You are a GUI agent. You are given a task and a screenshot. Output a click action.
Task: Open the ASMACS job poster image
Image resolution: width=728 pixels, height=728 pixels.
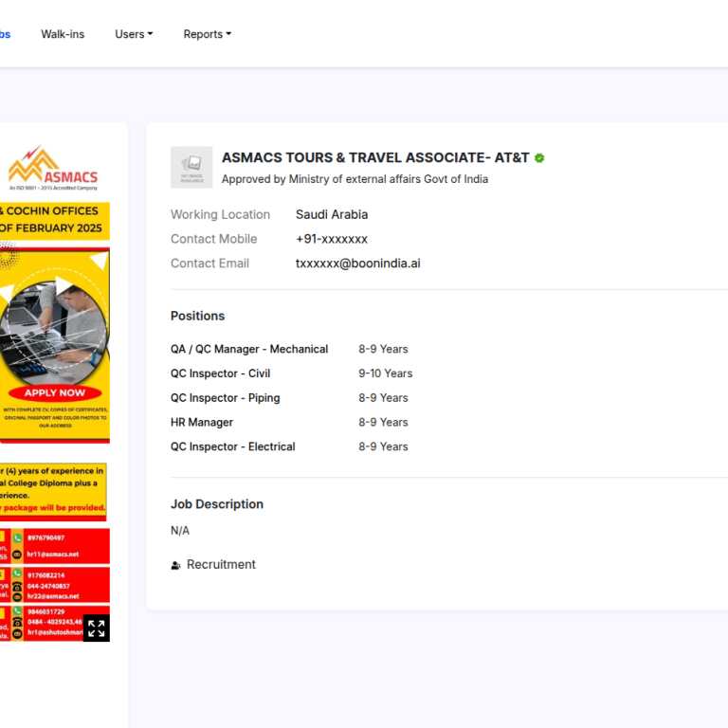coord(55,392)
